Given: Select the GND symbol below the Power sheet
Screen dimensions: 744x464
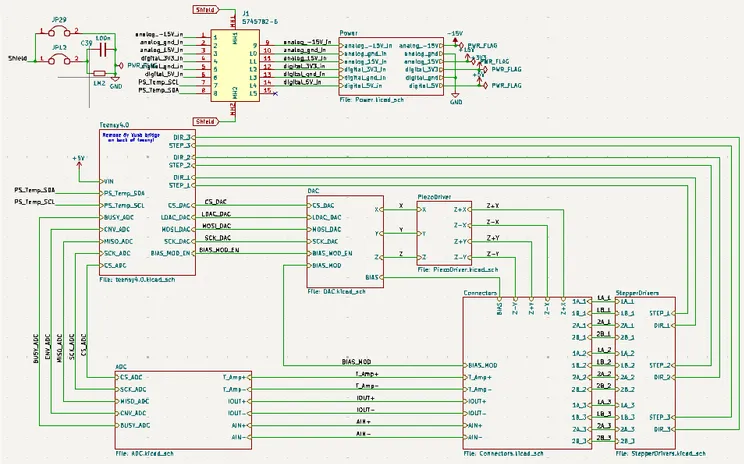Looking at the screenshot, I should tap(456, 100).
